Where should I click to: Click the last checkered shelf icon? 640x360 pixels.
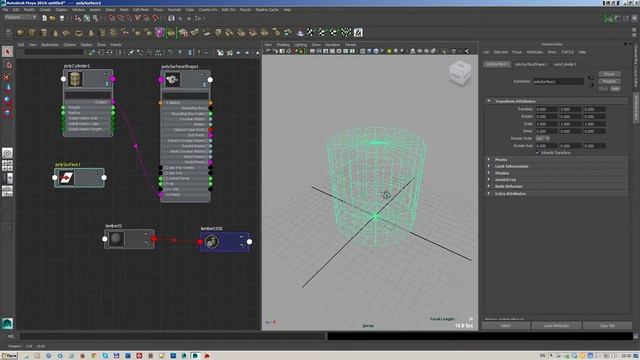click(x=346, y=32)
